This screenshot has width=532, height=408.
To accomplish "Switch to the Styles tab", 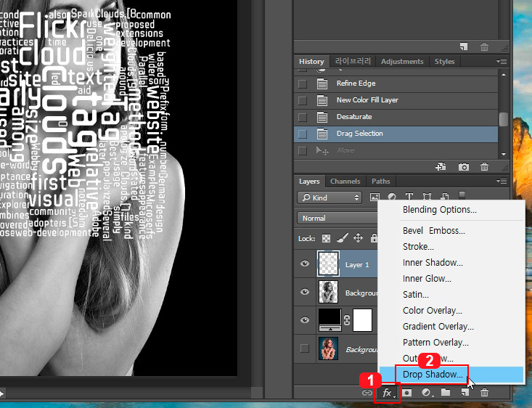I will point(444,62).
